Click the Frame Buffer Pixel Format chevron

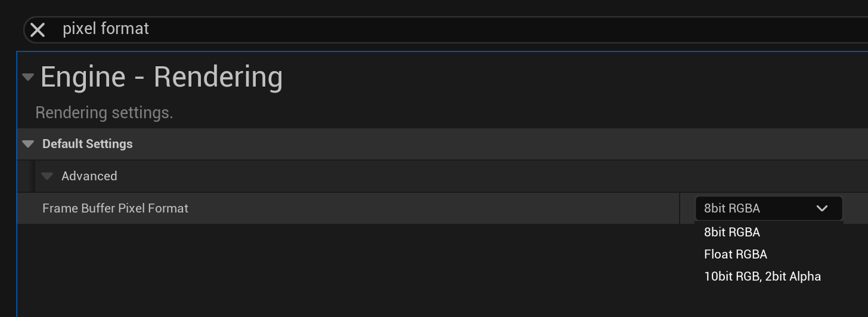822,208
